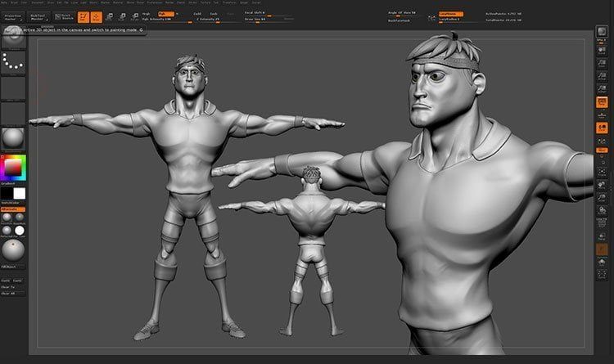Viewport: 614px width, 364px height.
Task: Toggle the orange Persp view button
Action: click(602, 102)
